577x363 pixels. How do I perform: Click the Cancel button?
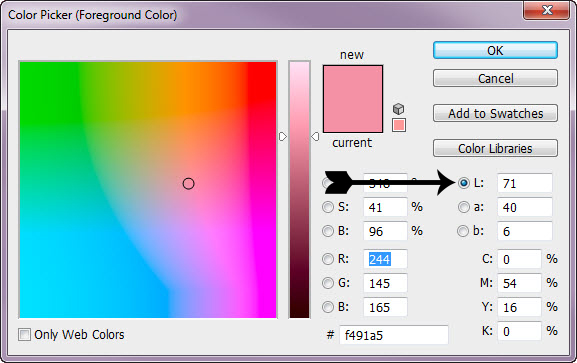(x=495, y=78)
